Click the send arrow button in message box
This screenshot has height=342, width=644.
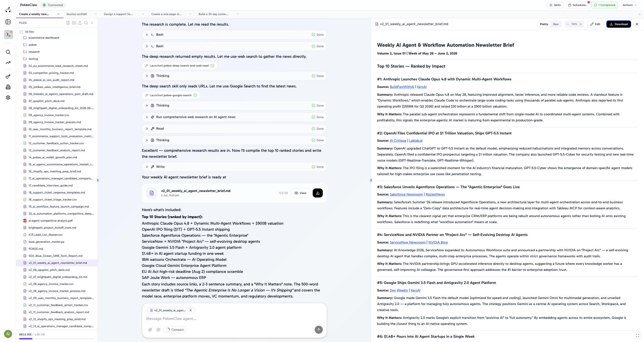pyautogui.click(x=319, y=330)
